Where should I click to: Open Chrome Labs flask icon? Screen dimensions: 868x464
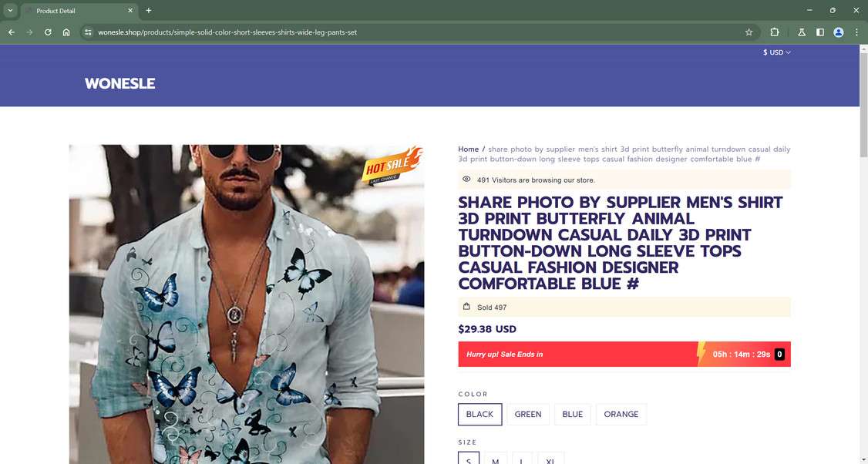(x=802, y=32)
